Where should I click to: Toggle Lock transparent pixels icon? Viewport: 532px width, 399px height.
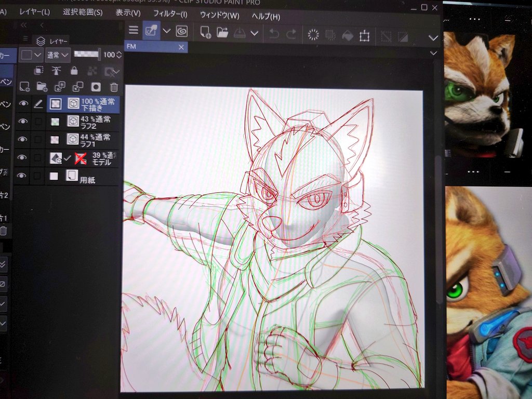92,71
